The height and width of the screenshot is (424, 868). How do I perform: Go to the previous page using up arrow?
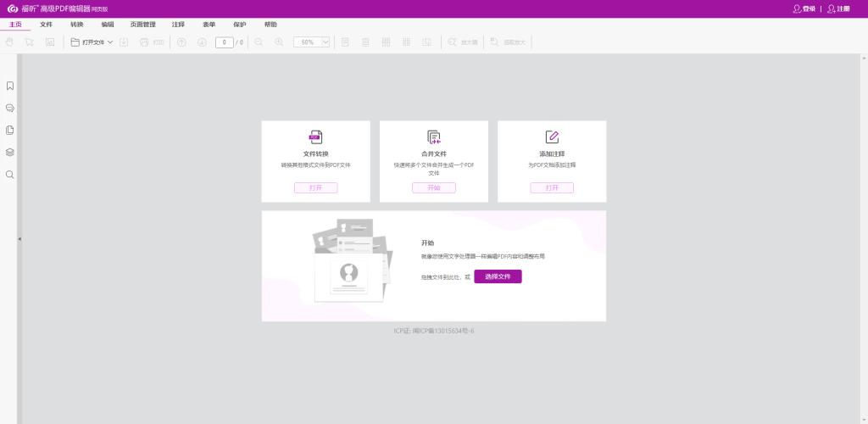181,42
